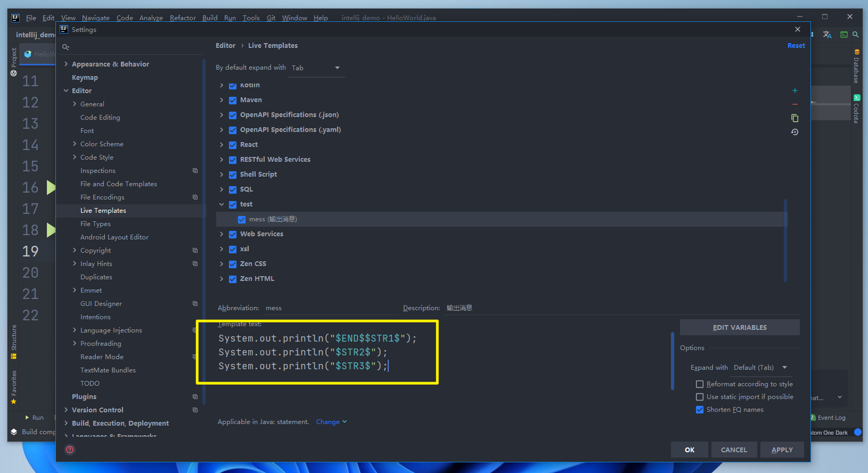The height and width of the screenshot is (473, 868).
Task: Expand Appearance & Behavior settings section
Action: tap(66, 64)
